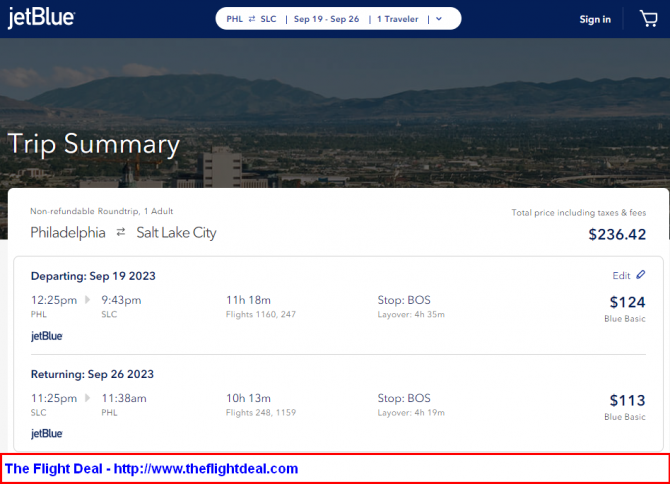The width and height of the screenshot is (670, 484).
Task: Click Non-refundable Roundtrip, 1 Adult text
Action: [102, 211]
